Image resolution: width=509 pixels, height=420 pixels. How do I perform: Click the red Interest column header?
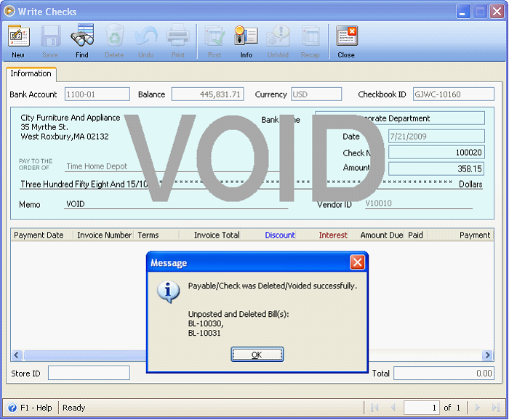pos(323,235)
